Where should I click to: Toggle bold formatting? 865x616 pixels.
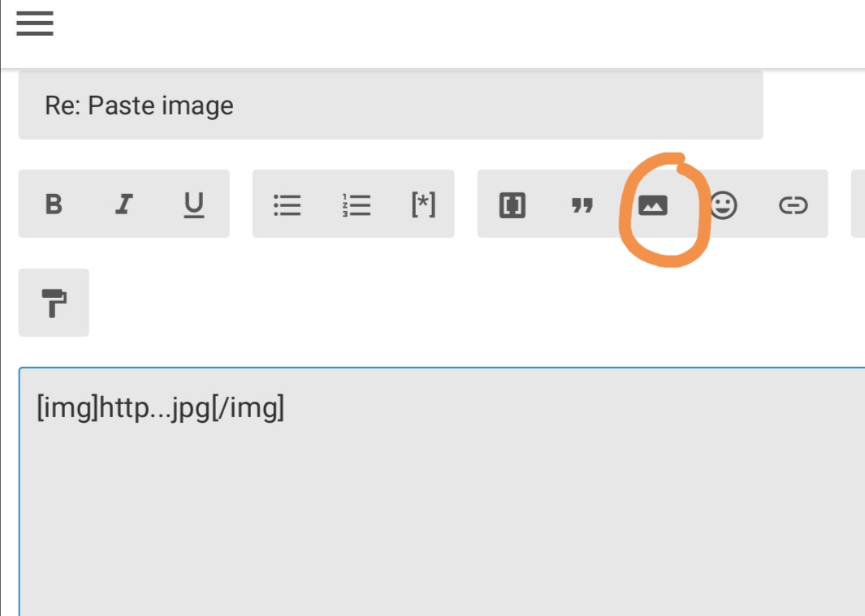(x=54, y=204)
